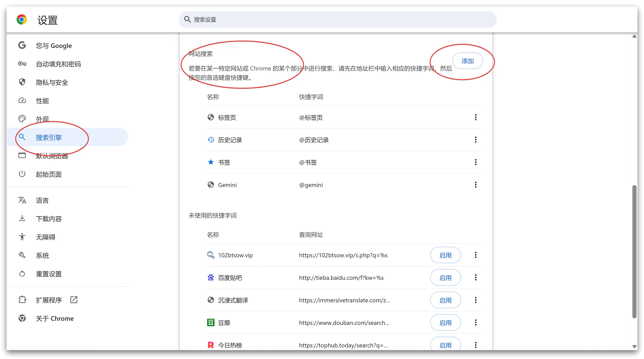Click the https://102btsow.vip/s.php?q=%s URL
Viewport: 644px width, 359px height.
tap(343, 255)
